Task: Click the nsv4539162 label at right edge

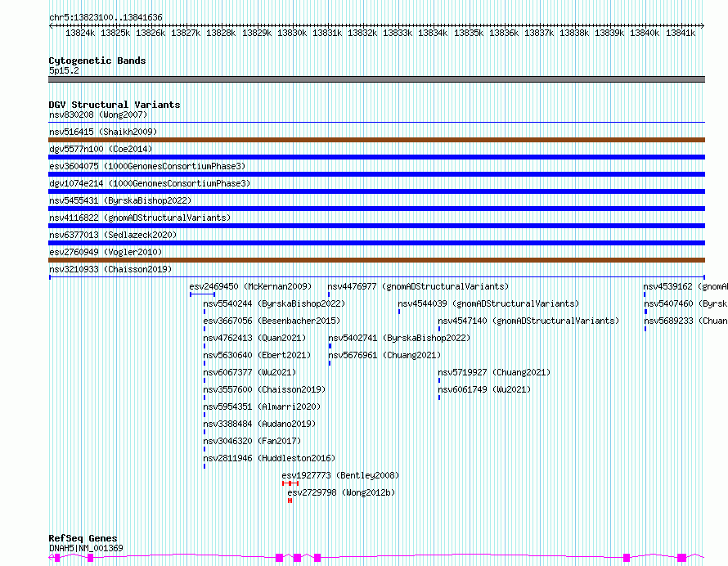Action: pos(685,286)
